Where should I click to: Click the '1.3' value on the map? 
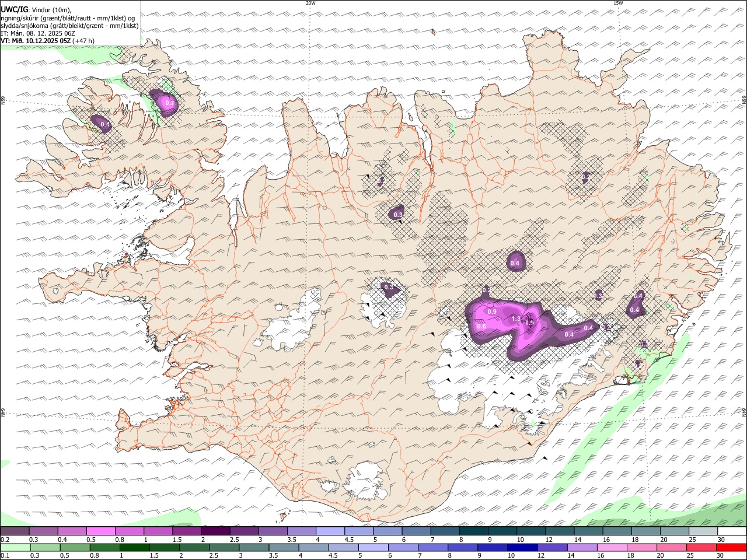pyautogui.click(x=516, y=319)
